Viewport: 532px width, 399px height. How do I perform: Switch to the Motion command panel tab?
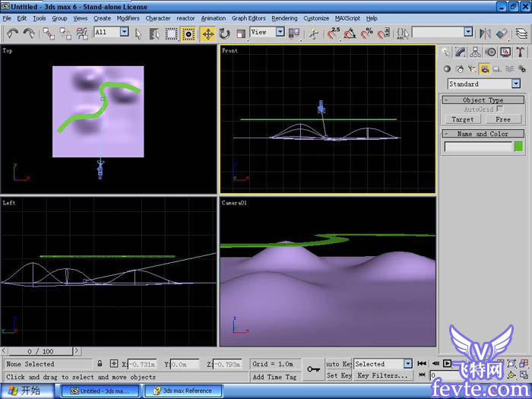[x=490, y=52]
